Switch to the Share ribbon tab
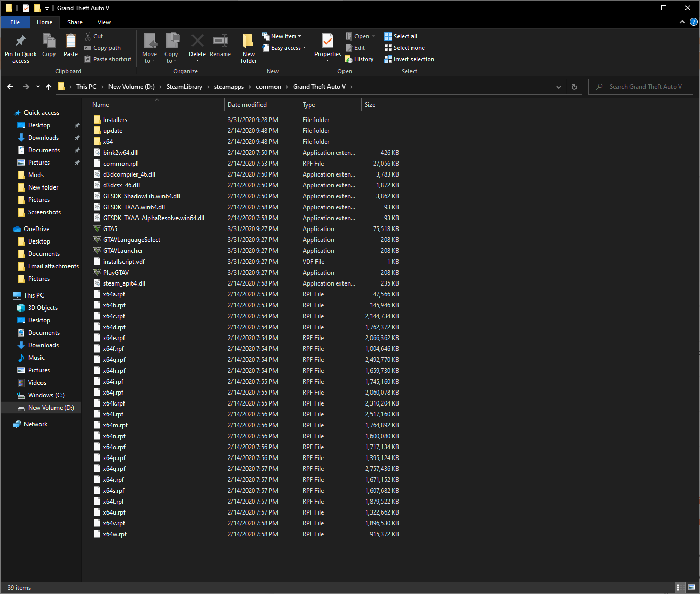This screenshot has height=594, width=700. click(75, 22)
